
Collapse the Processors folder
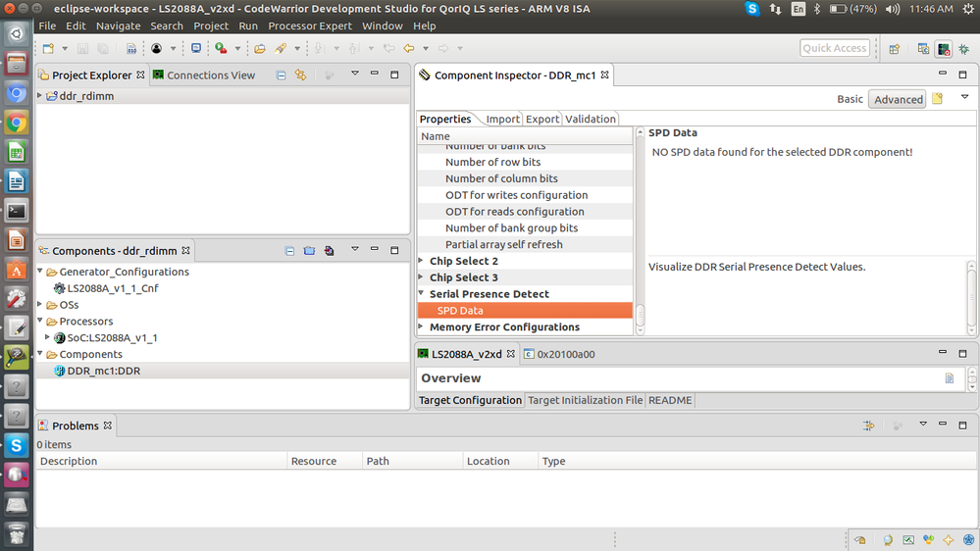point(40,321)
